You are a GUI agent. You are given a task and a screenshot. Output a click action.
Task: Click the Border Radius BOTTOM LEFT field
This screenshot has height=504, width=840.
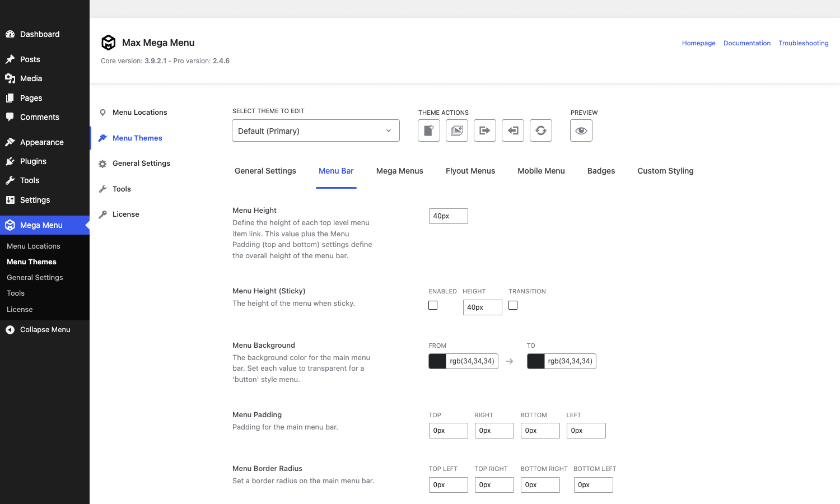point(594,485)
